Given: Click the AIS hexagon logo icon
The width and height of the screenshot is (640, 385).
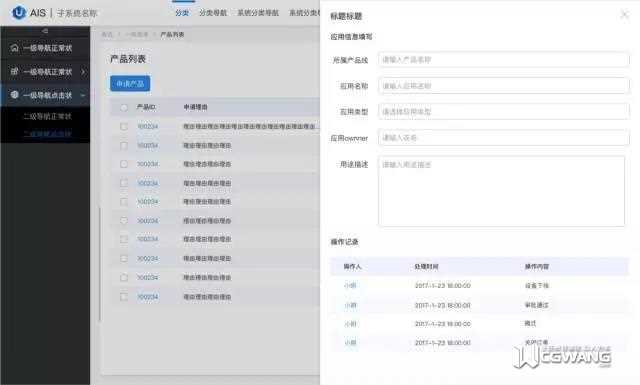Looking at the screenshot, I should tap(18, 13).
